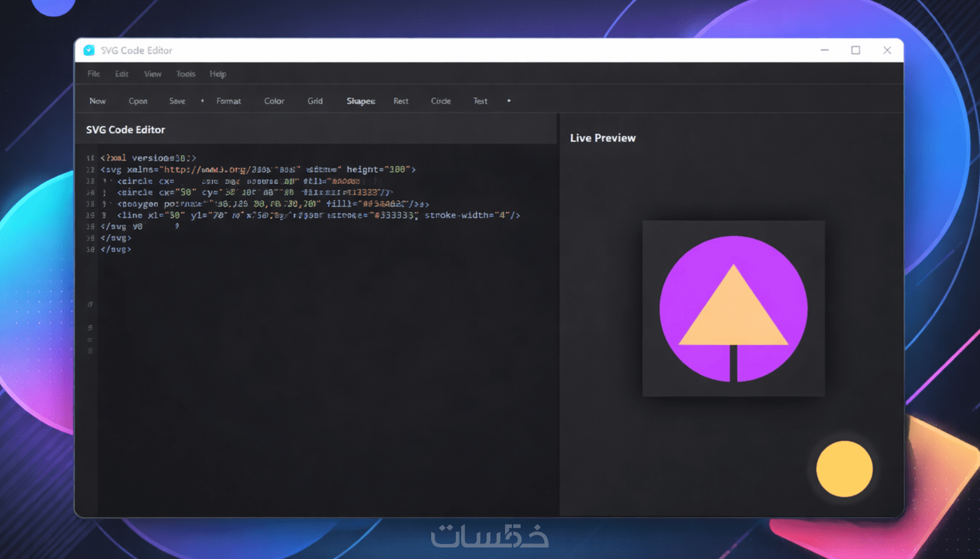This screenshot has width=980, height=559.
Task: Select Shapes in the toolbar
Action: 361,101
